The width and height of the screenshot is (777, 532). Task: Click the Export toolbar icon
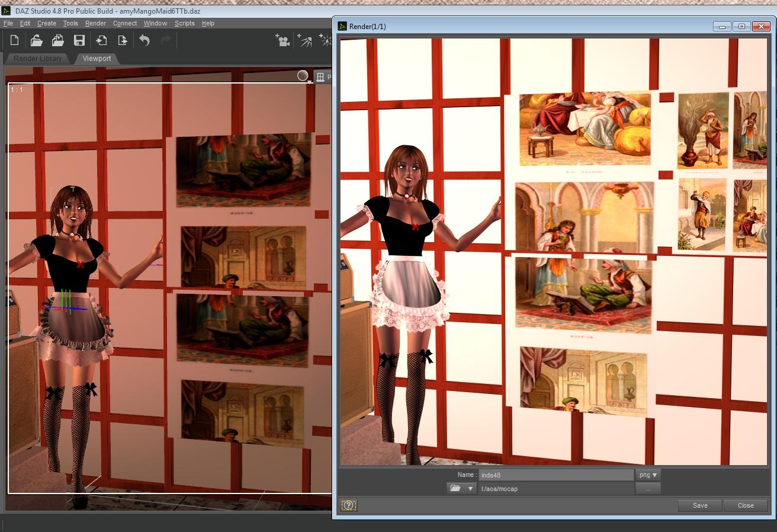point(123,40)
